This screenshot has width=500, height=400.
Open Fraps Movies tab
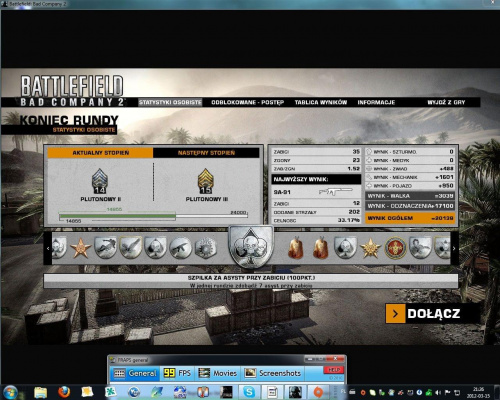(217, 373)
